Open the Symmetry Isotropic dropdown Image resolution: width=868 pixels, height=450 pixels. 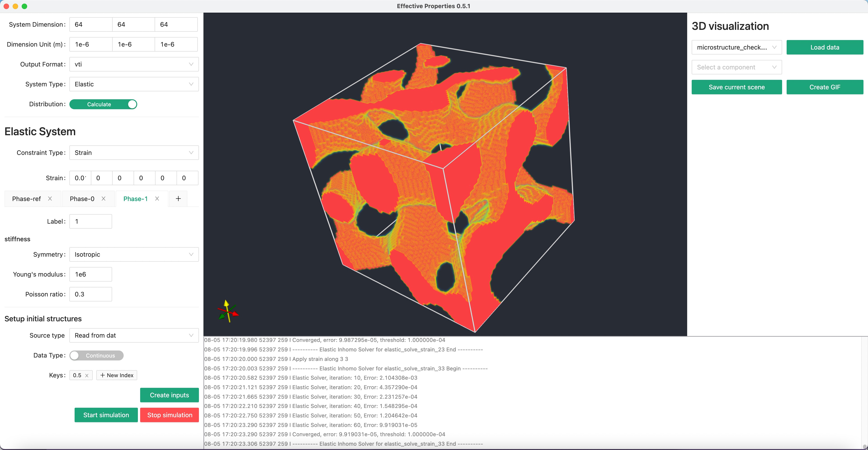click(x=134, y=254)
